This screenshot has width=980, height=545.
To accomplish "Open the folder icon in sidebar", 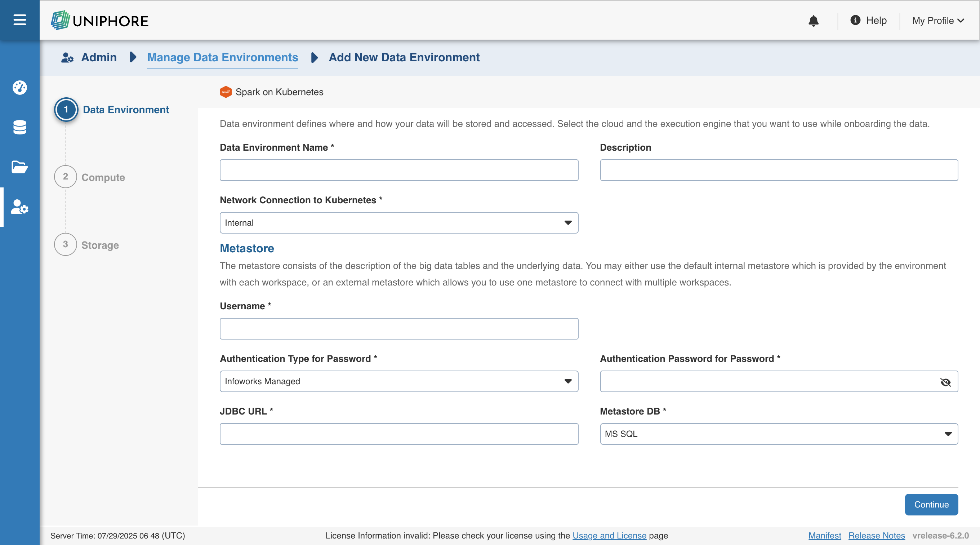I will [19, 167].
